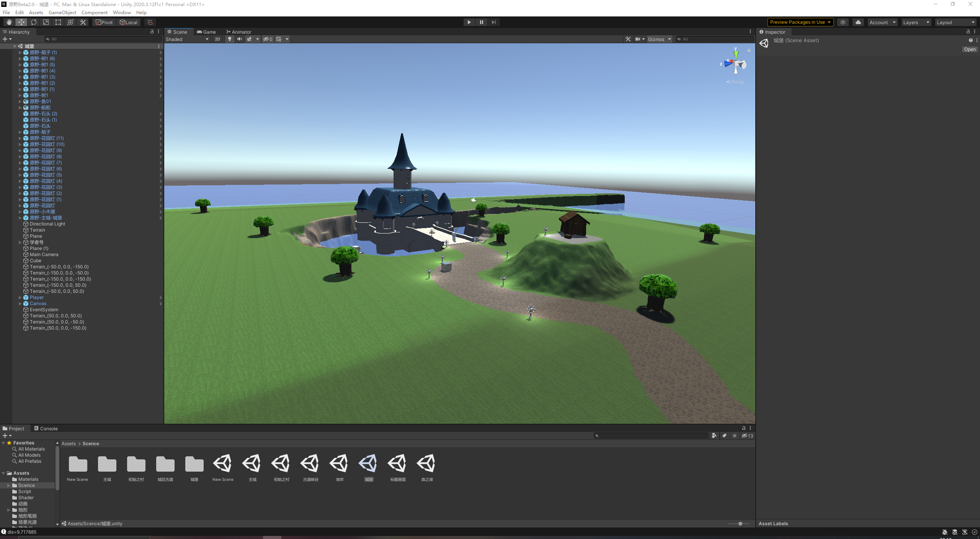Select the Scale tool
980x539 pixels.
tap(46, 22)
